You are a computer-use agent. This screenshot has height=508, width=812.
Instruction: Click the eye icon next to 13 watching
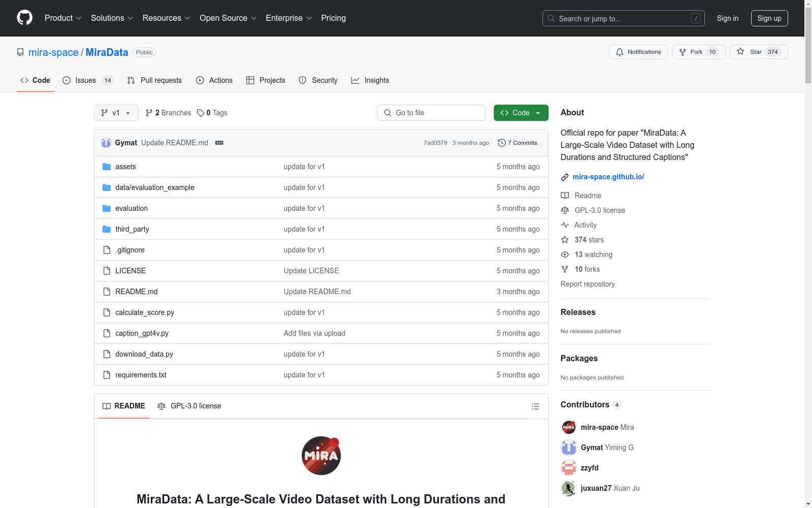(565, 255)
